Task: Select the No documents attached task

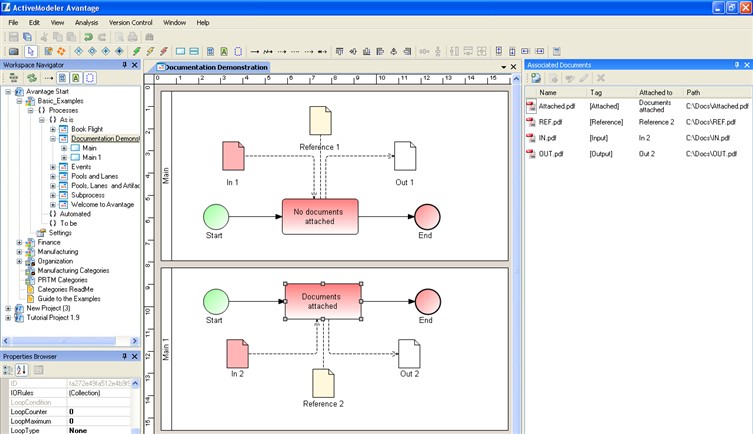Action: point(320,217)
